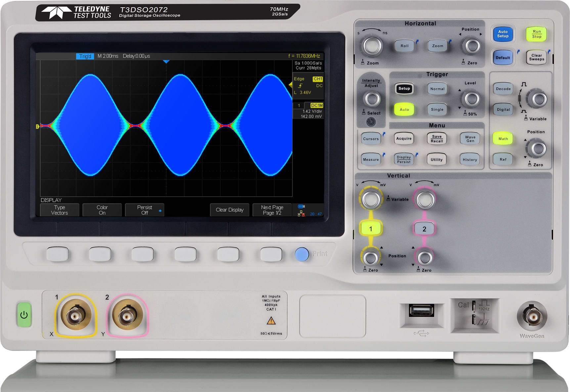Screen dimensions: 570x392
Task: Click the Math Position knob
Action: [536, 149]
